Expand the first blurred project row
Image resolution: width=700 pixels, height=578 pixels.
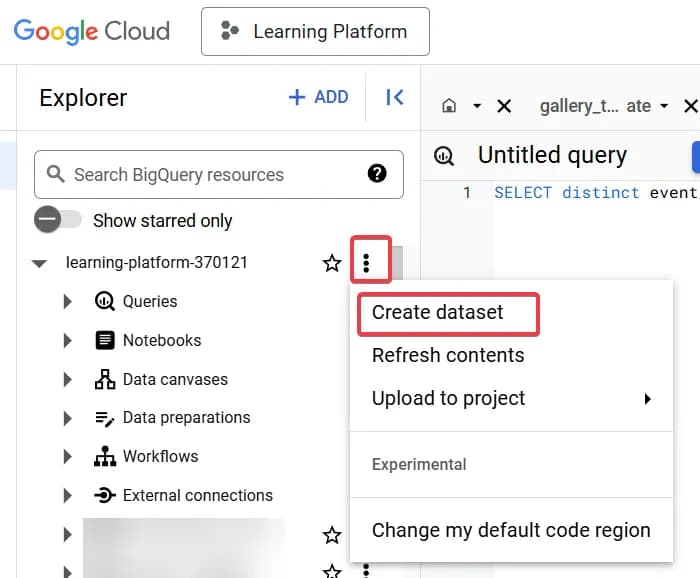pos(67,535)
